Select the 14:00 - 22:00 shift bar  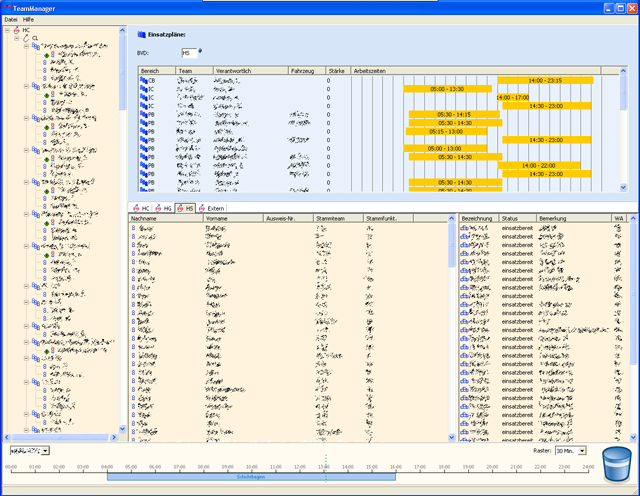coord(539,165)
